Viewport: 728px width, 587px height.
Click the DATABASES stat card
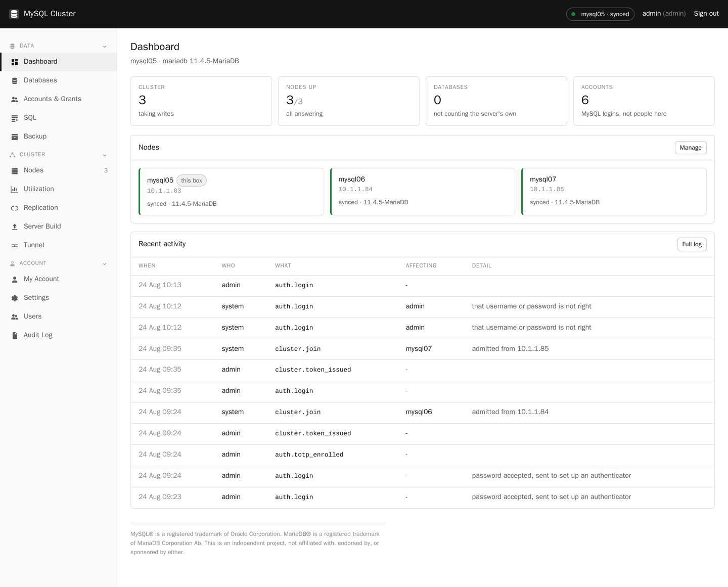point(496,101)
